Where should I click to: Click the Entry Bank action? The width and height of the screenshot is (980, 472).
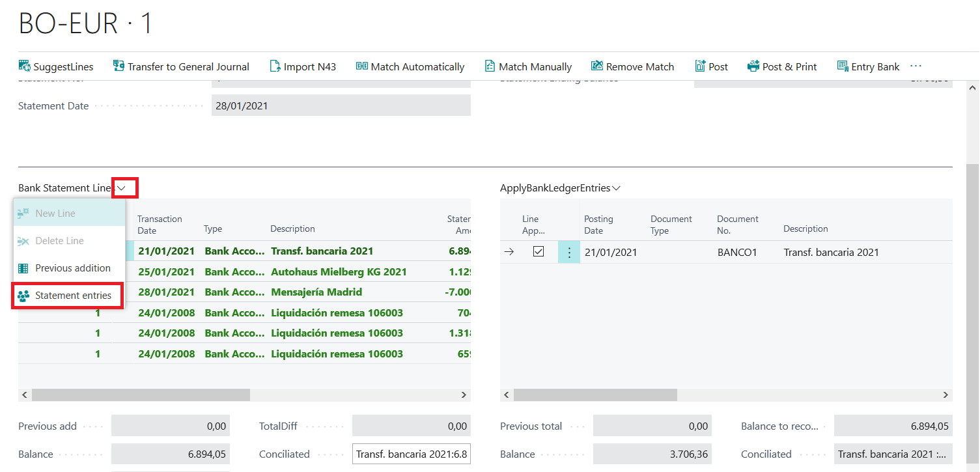coord(868,66)
